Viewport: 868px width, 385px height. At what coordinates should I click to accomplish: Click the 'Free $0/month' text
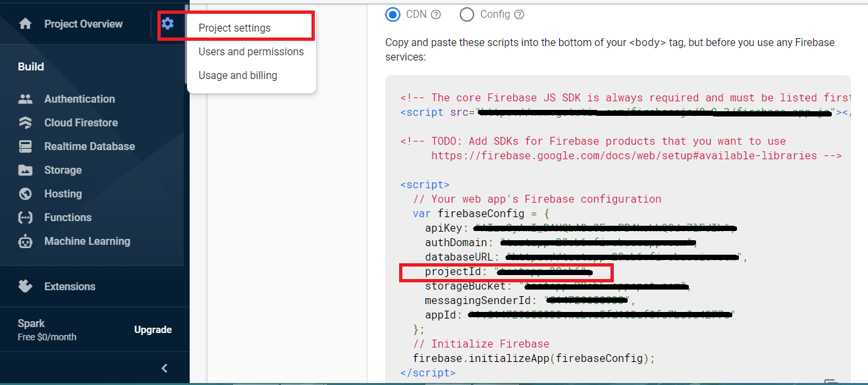pyautogui.click(x=47, y=337)
